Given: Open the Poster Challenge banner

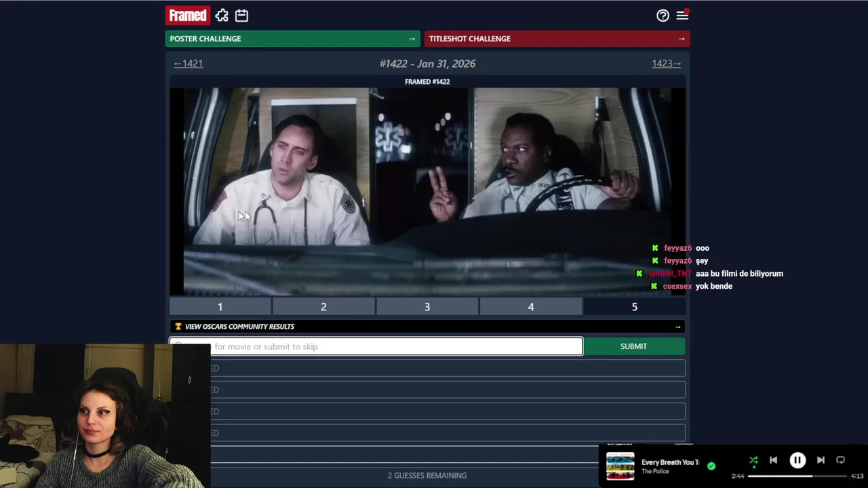Looking at the screenshot, I should click(293, 39).
